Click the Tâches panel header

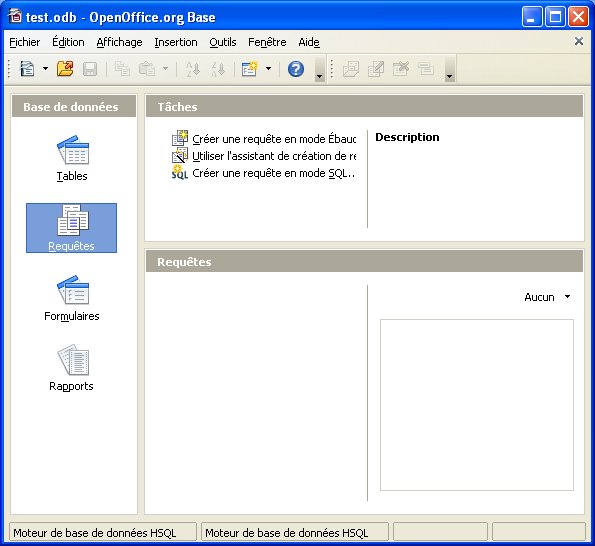[x=364, y=107]
